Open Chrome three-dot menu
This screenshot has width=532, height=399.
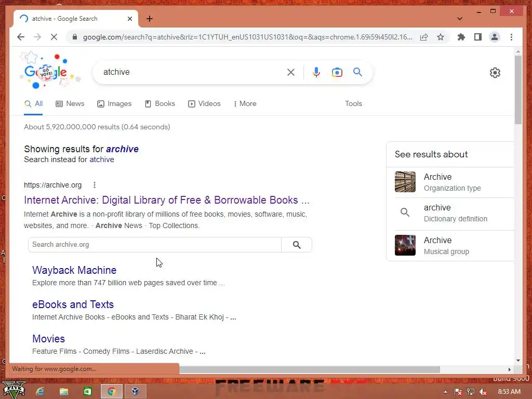point(511,37)
